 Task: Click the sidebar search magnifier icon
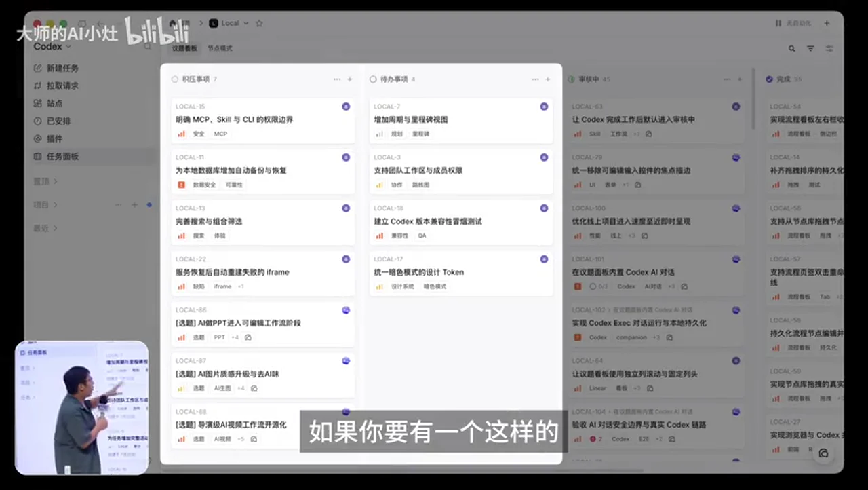[147, 47]
